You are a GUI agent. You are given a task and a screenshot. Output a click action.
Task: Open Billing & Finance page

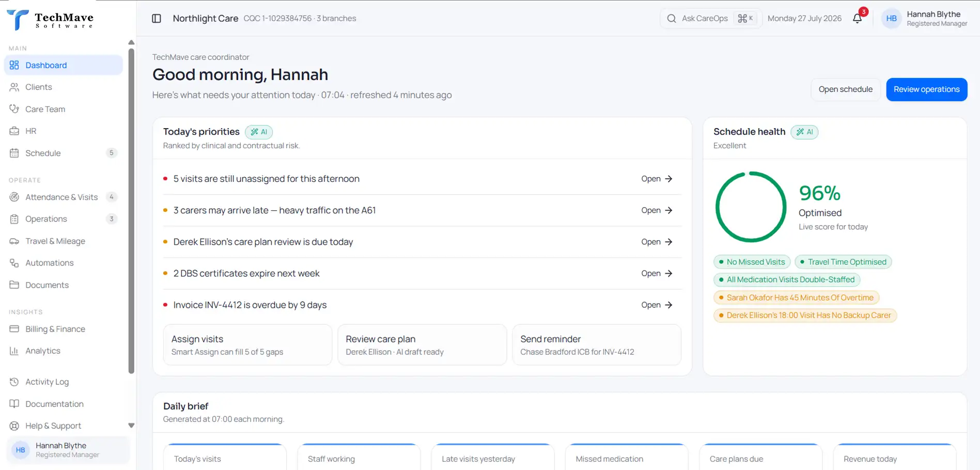click(x=64, y=329)
